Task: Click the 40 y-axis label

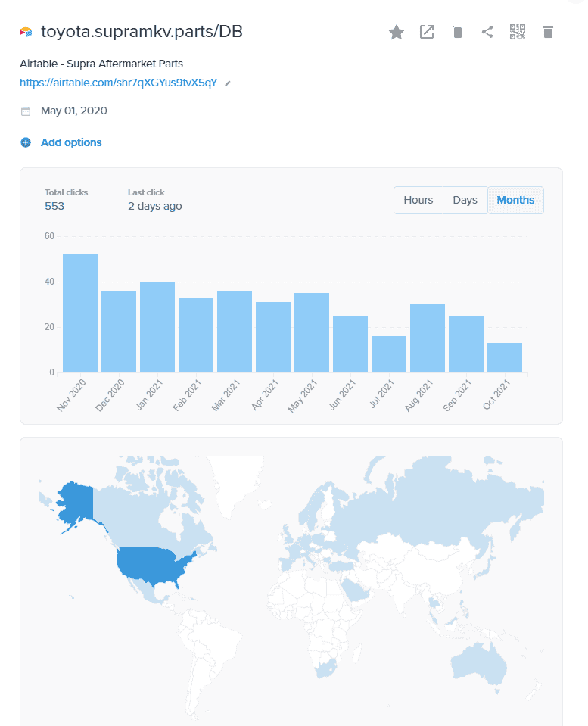Action: pos(49,282)
